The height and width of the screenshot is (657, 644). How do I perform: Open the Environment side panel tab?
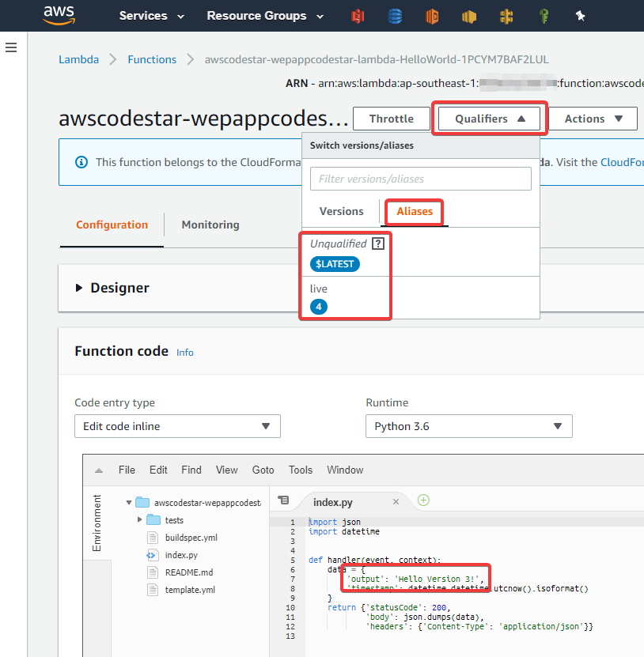click(x=97, y=523)
